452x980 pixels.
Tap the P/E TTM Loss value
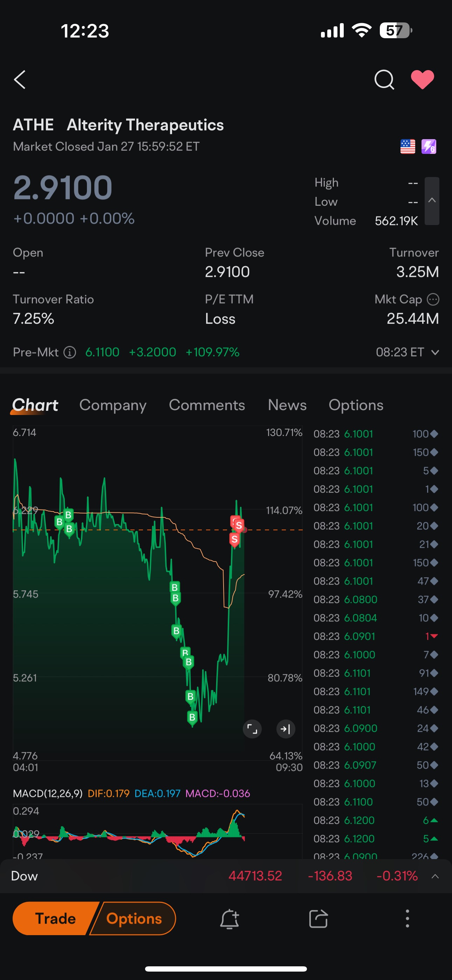(220, 318)
